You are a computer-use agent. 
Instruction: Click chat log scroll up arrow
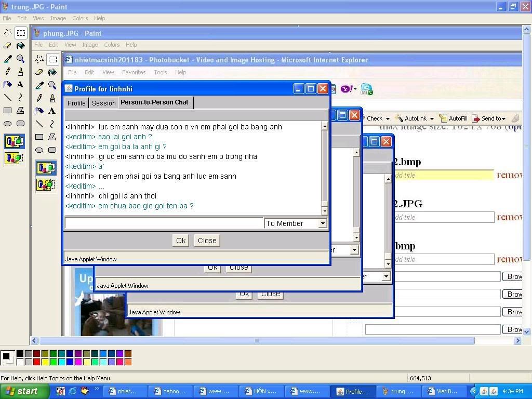point(325,126)
